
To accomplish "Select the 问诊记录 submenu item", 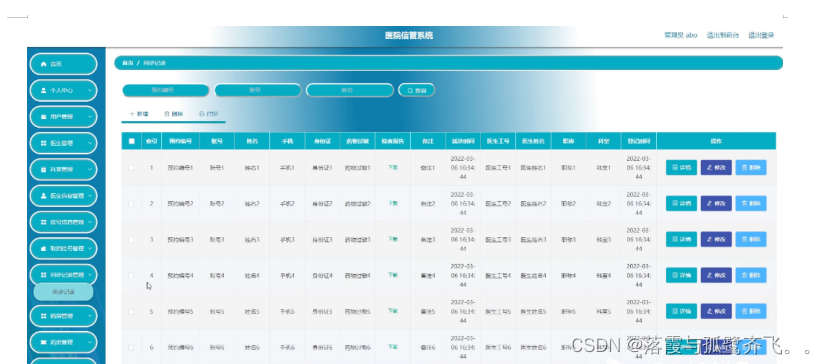I will pyautogui.click(x=64, y=292).
